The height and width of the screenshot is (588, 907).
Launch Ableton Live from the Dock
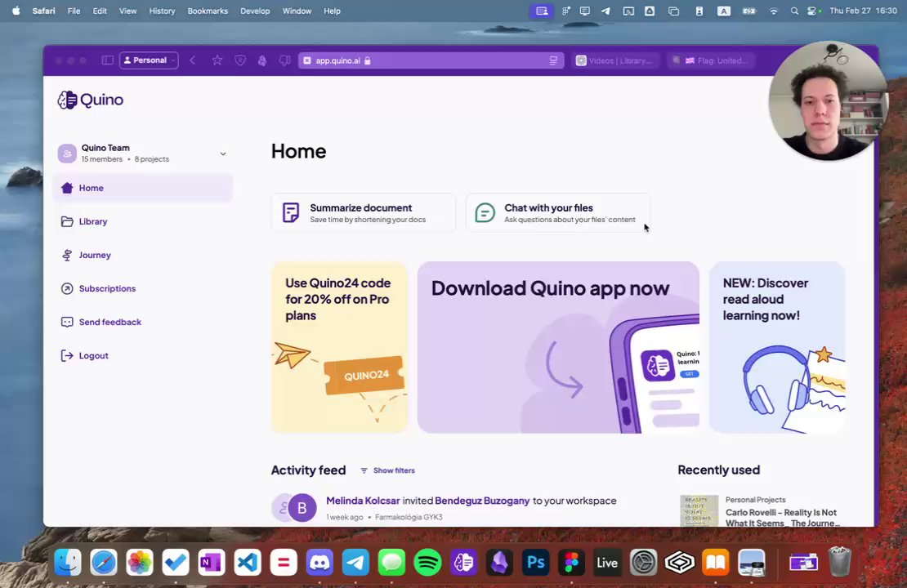click(607, 562)
